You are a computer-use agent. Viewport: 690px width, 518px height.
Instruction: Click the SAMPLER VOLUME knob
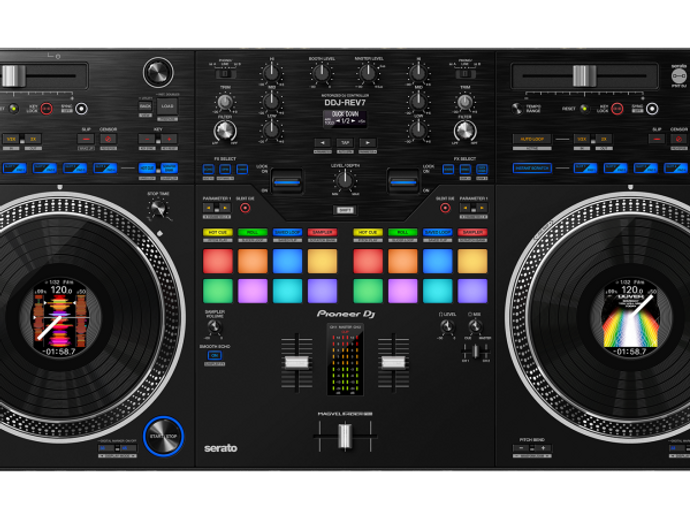[x=214, y=327]
